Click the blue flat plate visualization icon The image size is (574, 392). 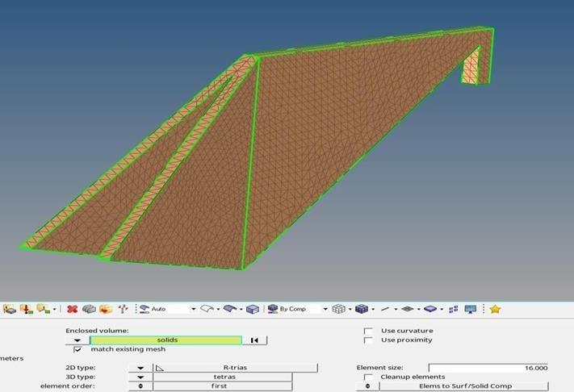(x=430, y=309)
